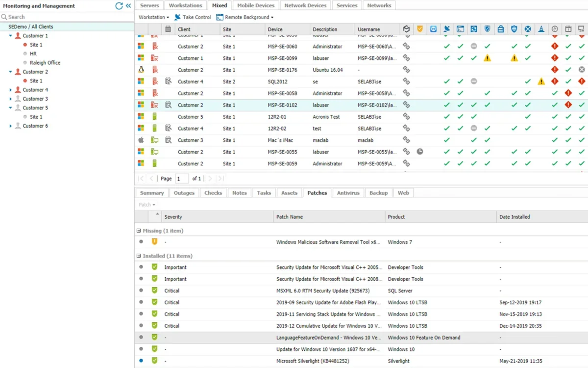
Task: Select Raleigh Office site in tree
Action: tap(45, 63)
